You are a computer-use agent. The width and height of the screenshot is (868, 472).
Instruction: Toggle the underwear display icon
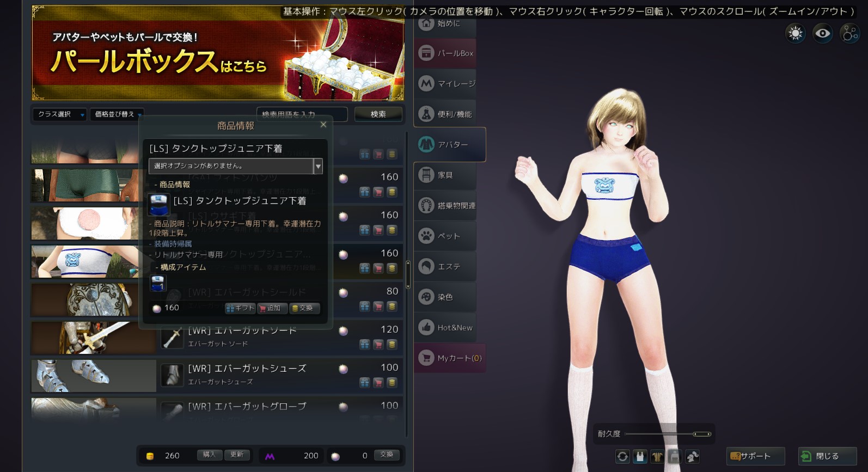coord(640,457)
